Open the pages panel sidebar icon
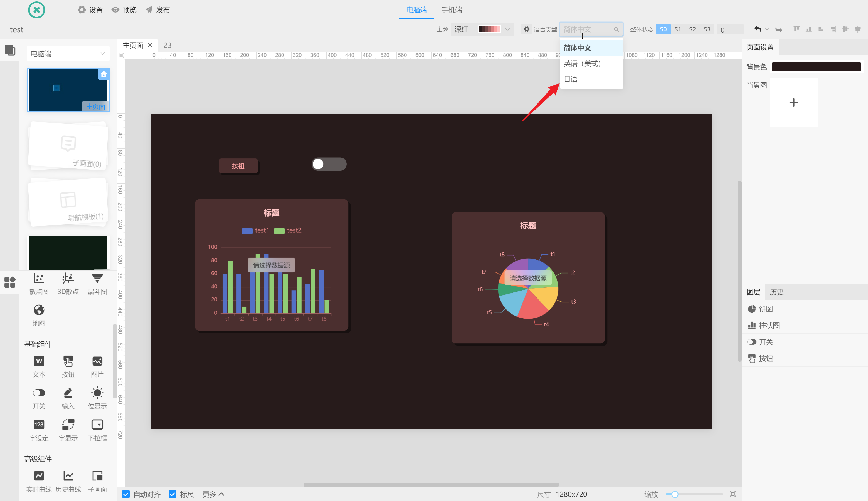 point(10,50)
